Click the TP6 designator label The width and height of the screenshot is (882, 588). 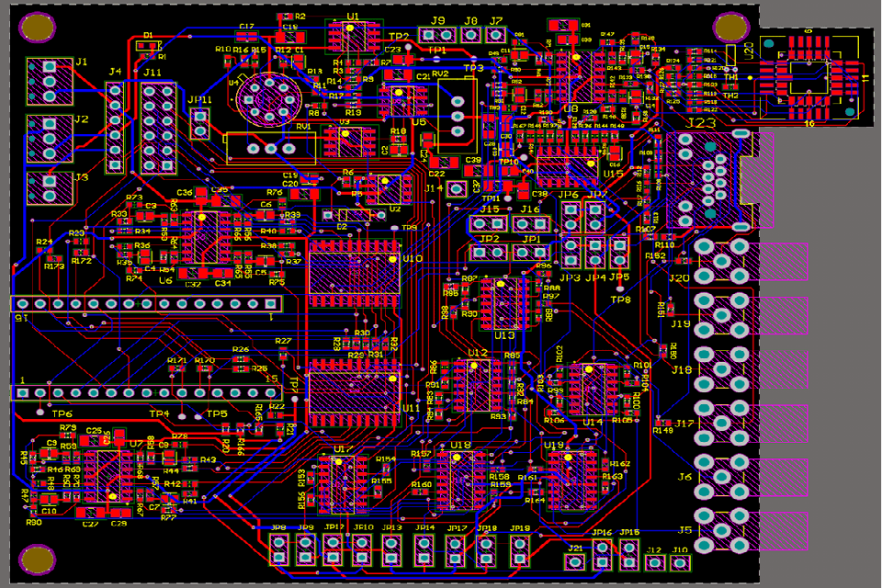62,413
